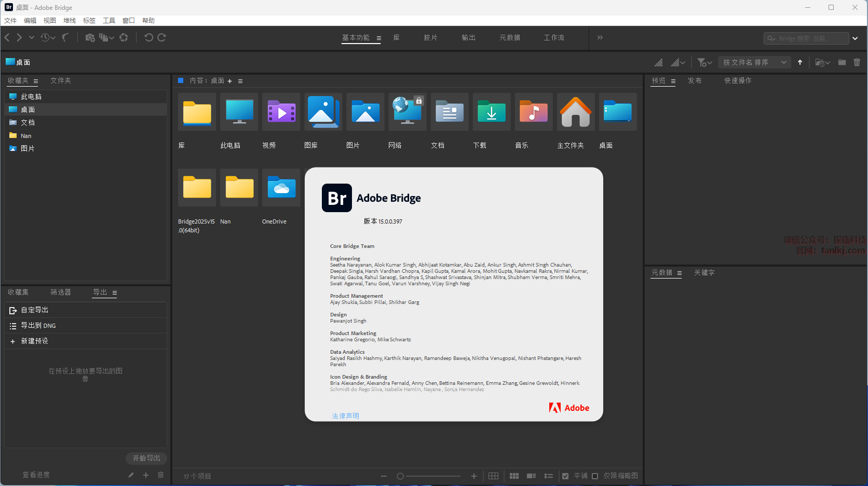
Task: Toggle the 平铺 (tile) checkbox
Action: (x=565, y=476)
